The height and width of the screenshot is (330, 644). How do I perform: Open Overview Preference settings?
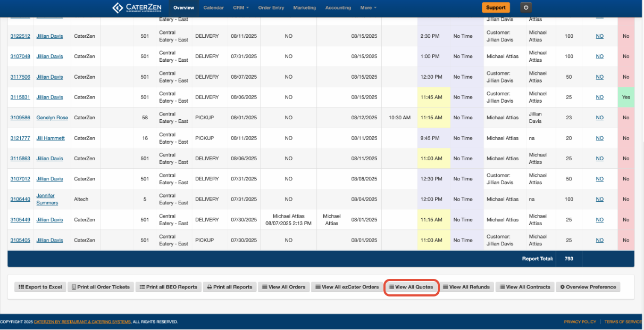[x=588, y=287]
